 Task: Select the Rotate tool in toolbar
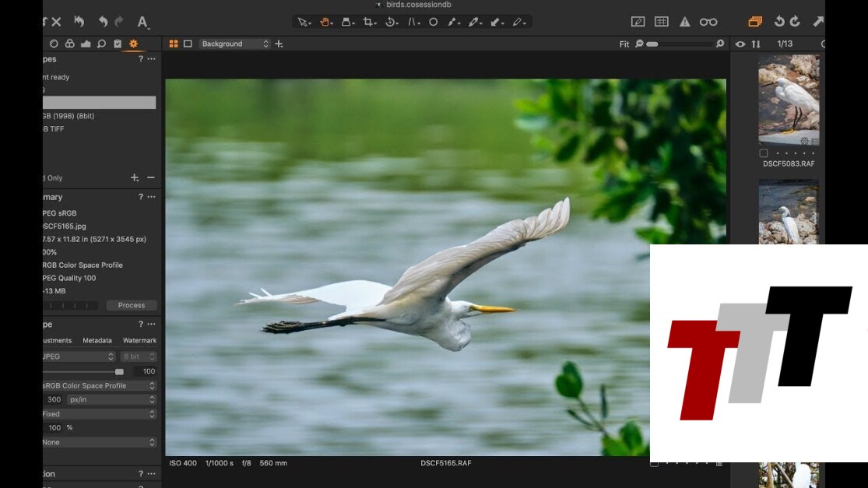pyautogui.click(x=392, y=23)
